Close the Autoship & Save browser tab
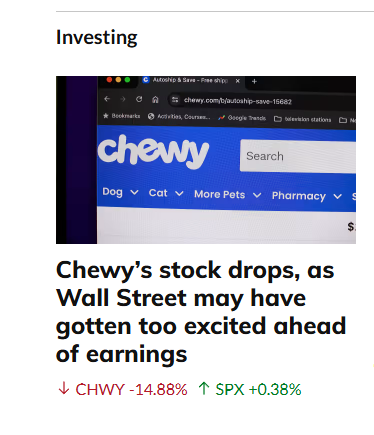374x435 pixels. coord(238,81)
